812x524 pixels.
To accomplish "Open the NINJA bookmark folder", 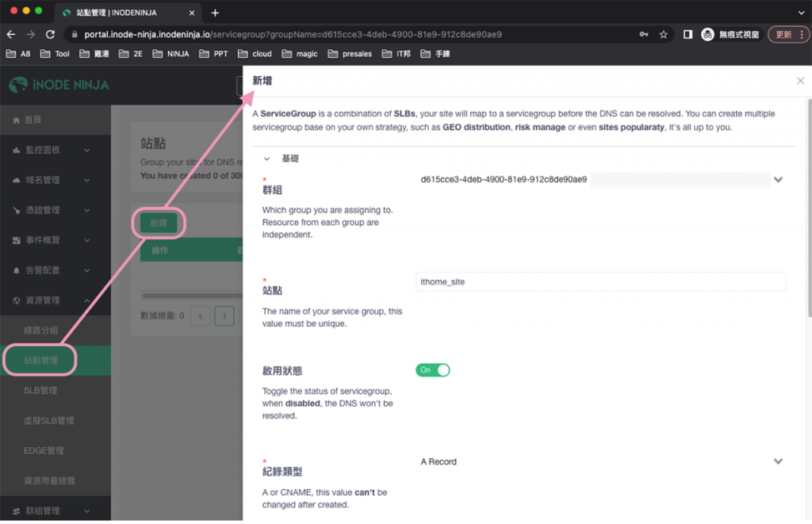I will click(x=171, y=54).
